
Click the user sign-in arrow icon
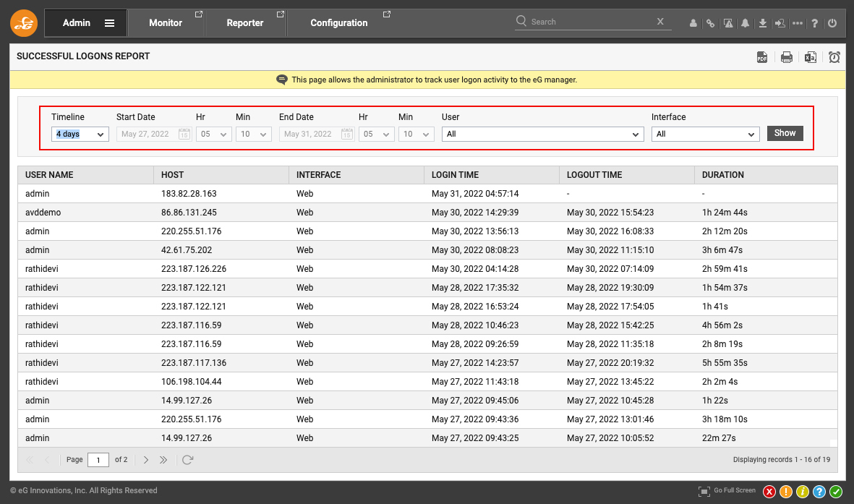tap(780, 23)
